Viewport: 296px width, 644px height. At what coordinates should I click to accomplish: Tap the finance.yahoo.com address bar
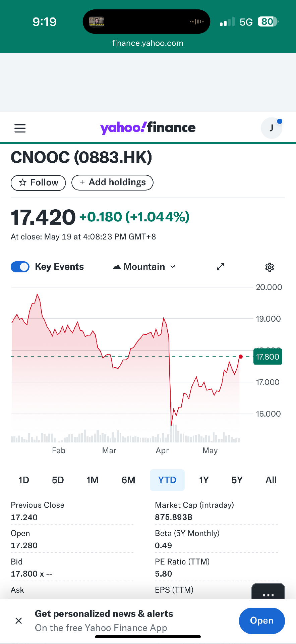tap(148, 43)
